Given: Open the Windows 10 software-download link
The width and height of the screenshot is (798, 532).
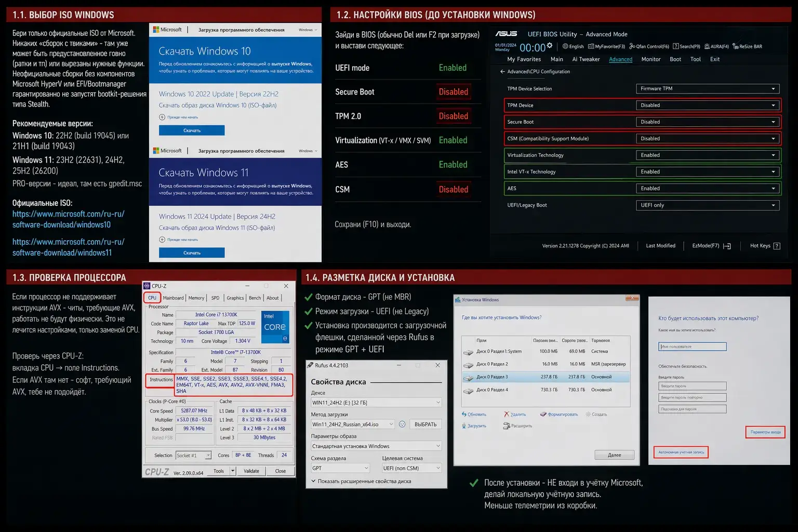Looking at the screenshot, I should coord(68,219).
